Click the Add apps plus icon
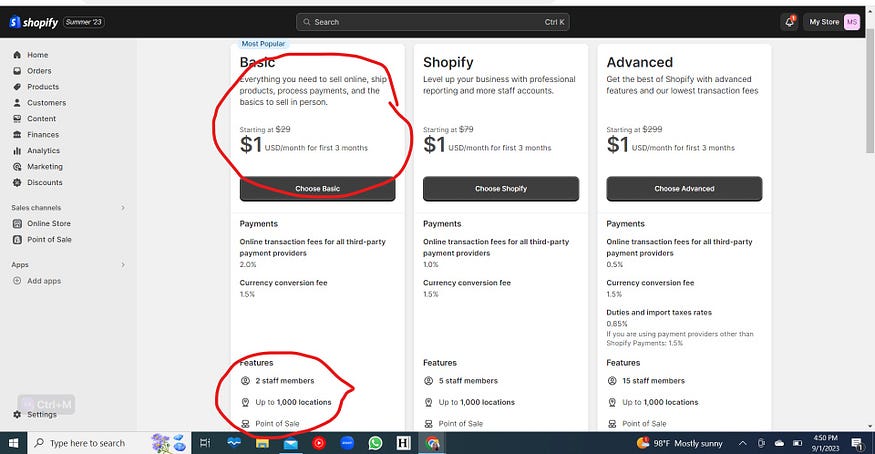Image resolution: width=875 pixels, height=454 pixels. click(17, 281)
